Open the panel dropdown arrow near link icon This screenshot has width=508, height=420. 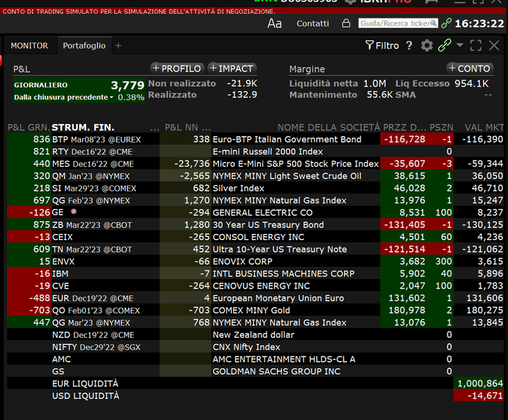click(459, 45)
